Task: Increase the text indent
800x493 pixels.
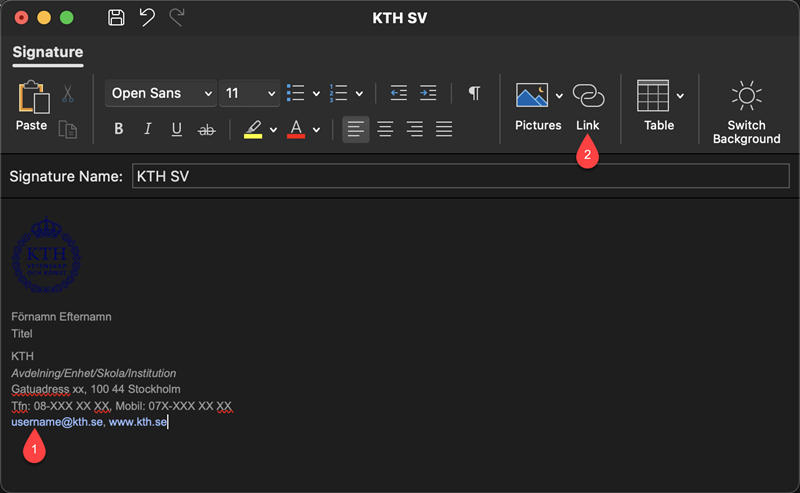Action: tap(428, 93)
